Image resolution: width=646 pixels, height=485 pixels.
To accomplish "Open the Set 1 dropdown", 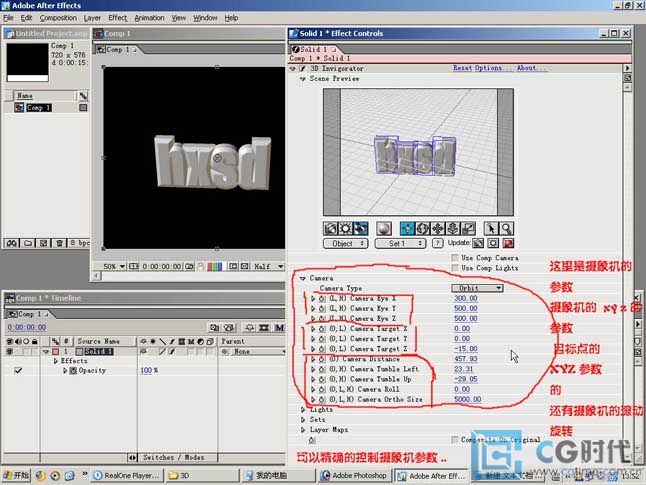I will [400, 244].
